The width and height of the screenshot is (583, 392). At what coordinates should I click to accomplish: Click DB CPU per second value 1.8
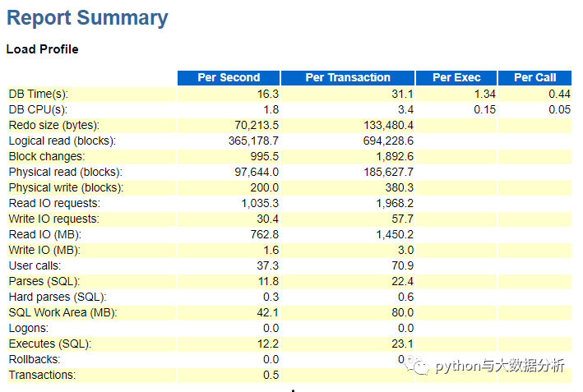(x=271, y=109)
